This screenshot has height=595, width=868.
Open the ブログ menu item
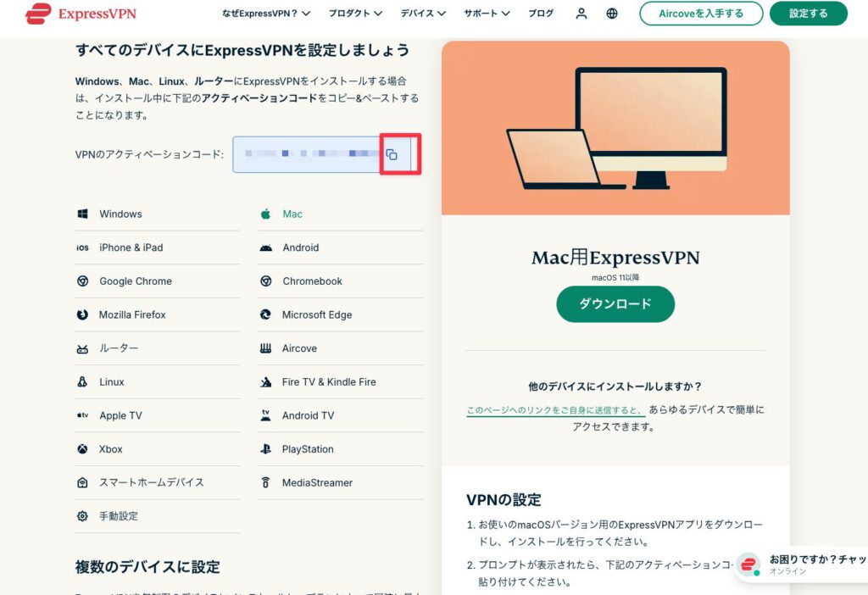540,14
